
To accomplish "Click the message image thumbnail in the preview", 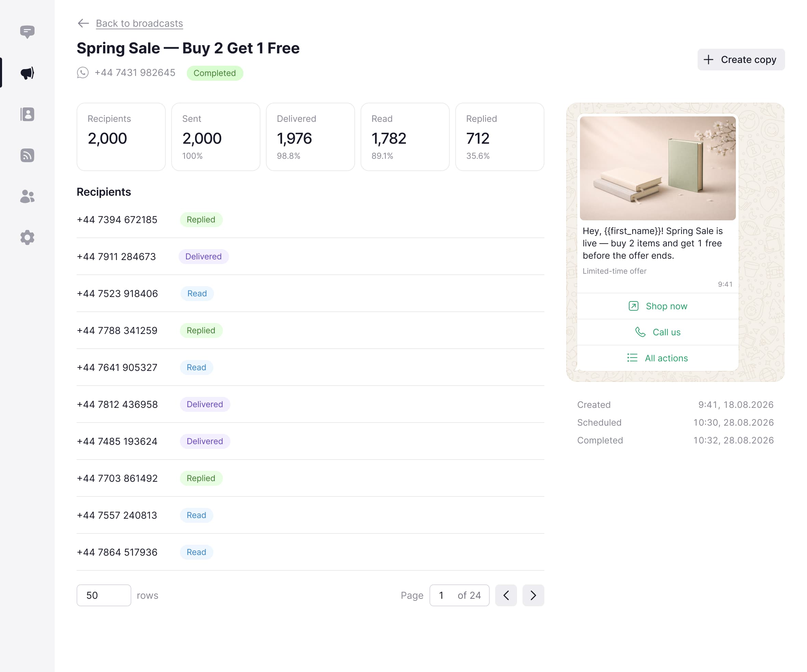I will [x=658, y=168].
